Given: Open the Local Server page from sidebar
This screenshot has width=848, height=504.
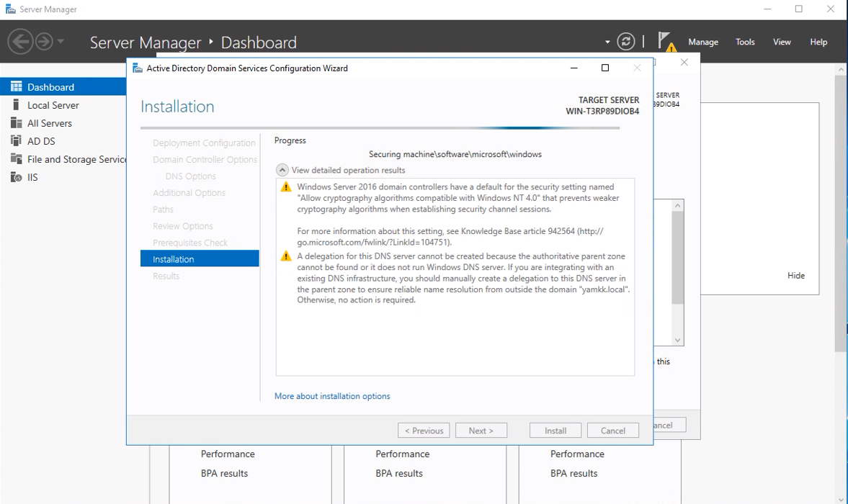Looking at the screenshot, I should click(16, 104).
